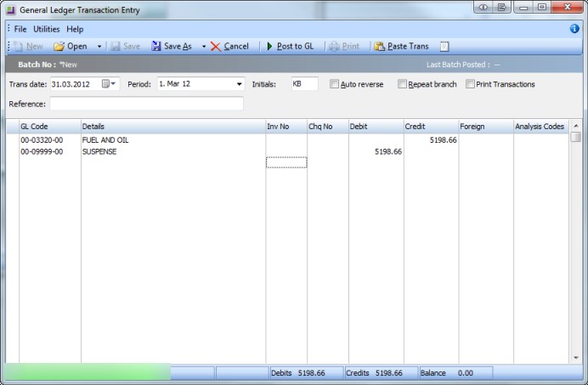Open the Help menu

(x=75, y=29)
